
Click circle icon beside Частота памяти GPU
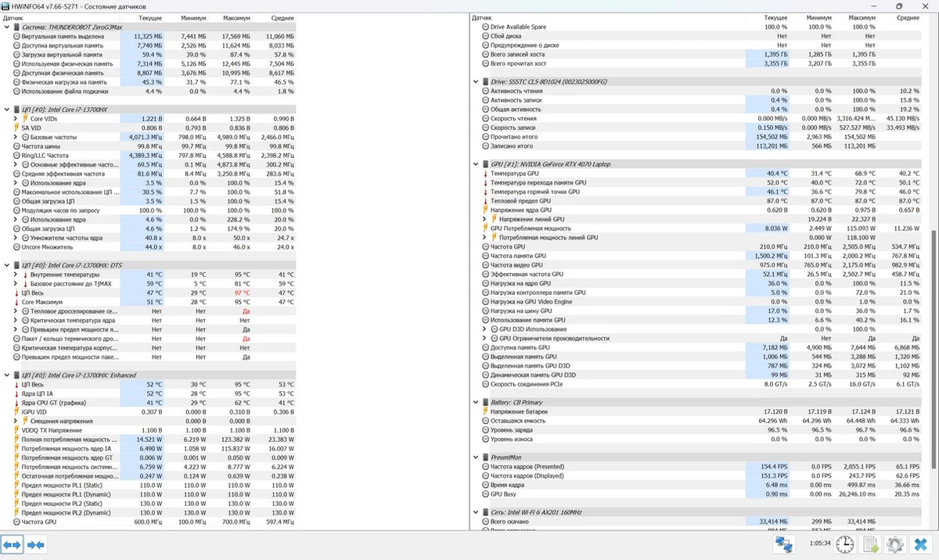tap(485, 256)
